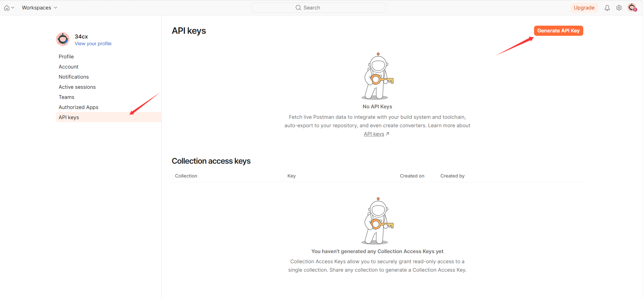Follow the View your profile link
644x299 pixels.
click(x=93, y=44)
